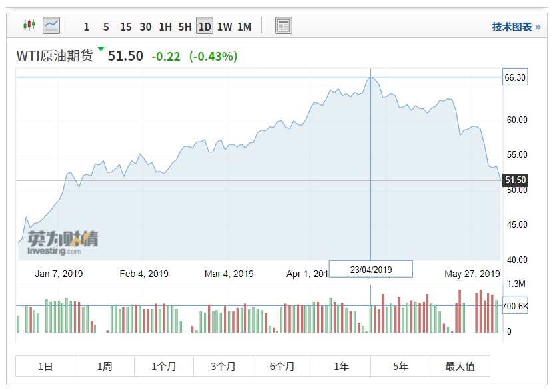Select the area line chart icon
The width and height of the screenshot is (553, 392).
coord(51,26)
